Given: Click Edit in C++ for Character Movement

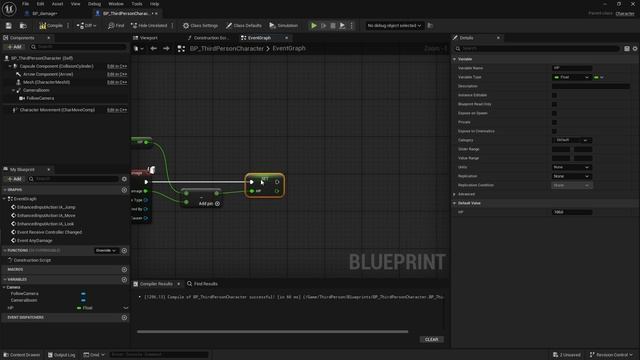Looking at the screenshot, I should 117,110.
